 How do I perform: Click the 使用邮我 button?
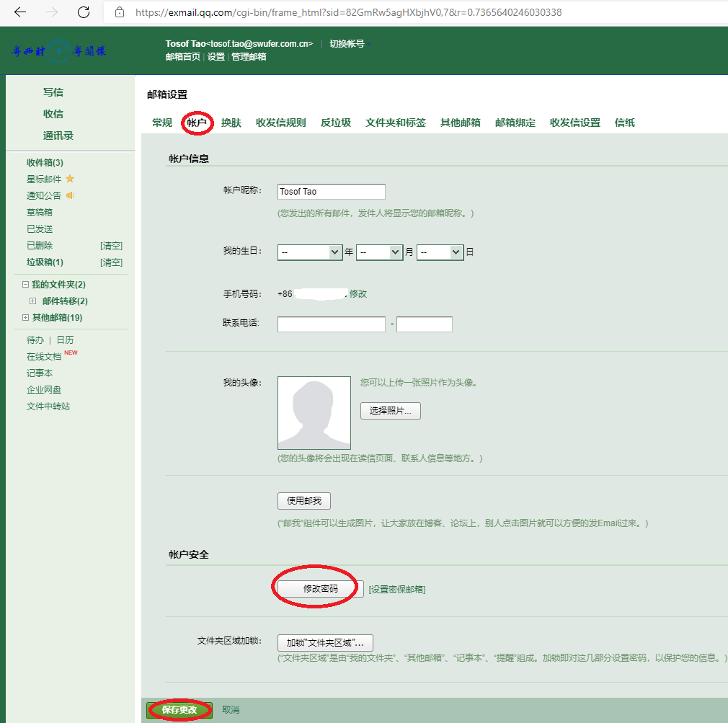304,500
